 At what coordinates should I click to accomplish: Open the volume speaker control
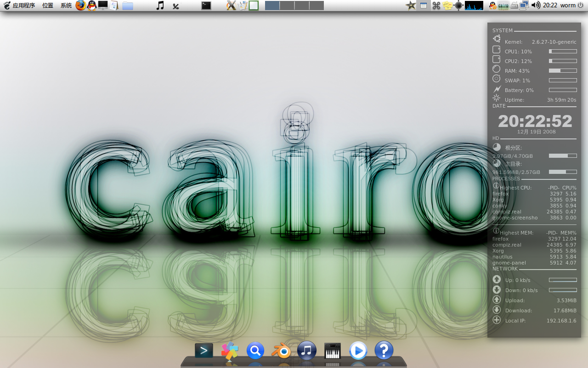pos(536,6)
